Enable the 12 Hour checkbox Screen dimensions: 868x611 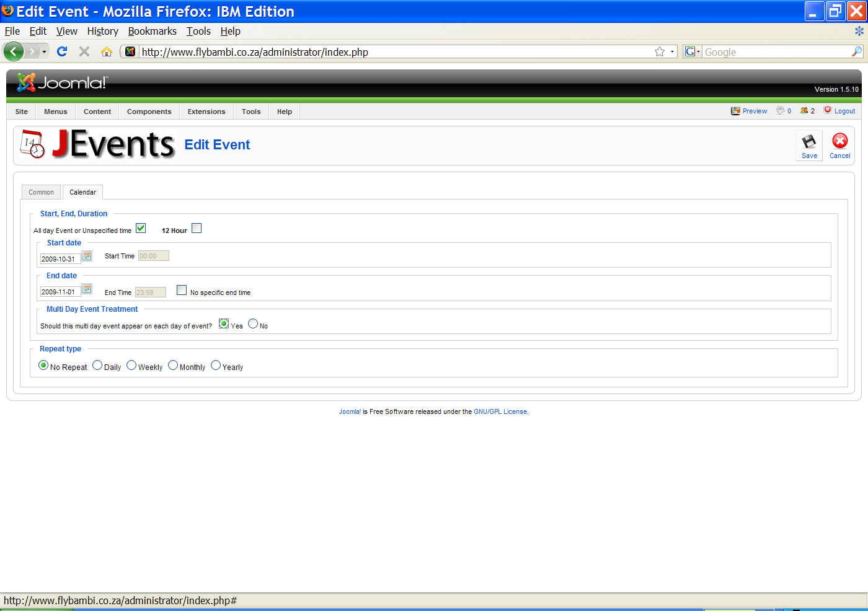[197, 228]
